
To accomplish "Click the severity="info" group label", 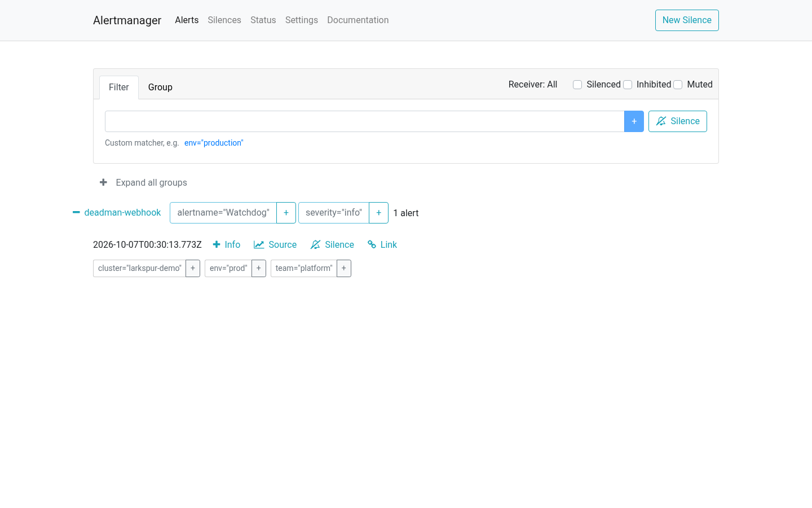I will pyautogui.click(x=334, y=213).
